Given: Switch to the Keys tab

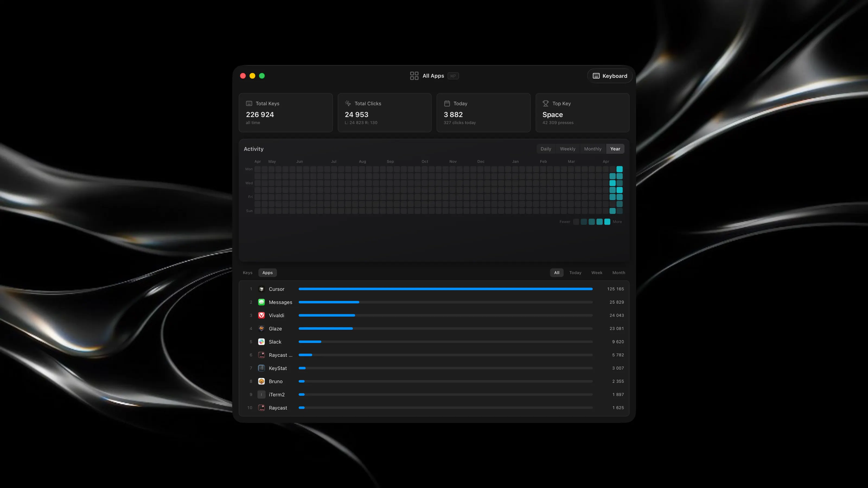Looking at the screenshot, I should point(248,273).
